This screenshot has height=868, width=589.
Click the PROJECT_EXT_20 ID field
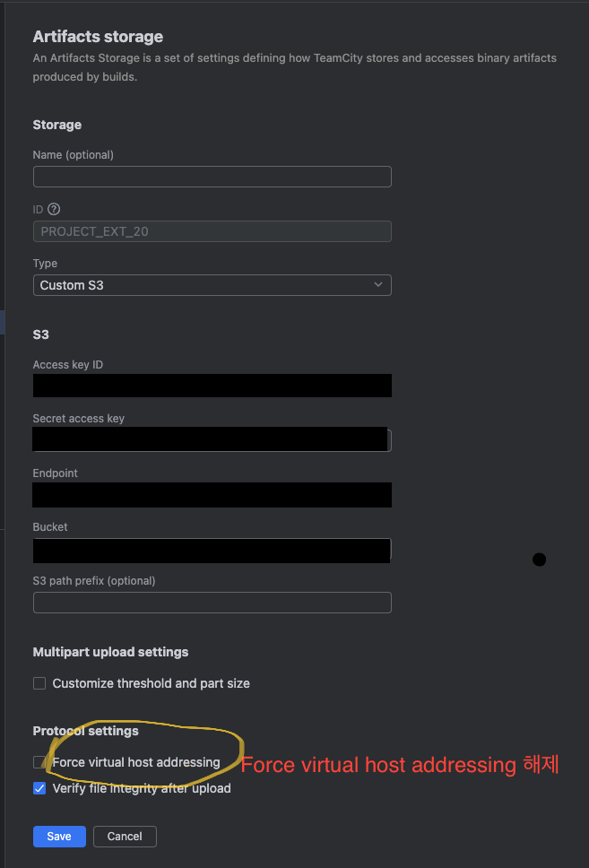pos(212,231)
